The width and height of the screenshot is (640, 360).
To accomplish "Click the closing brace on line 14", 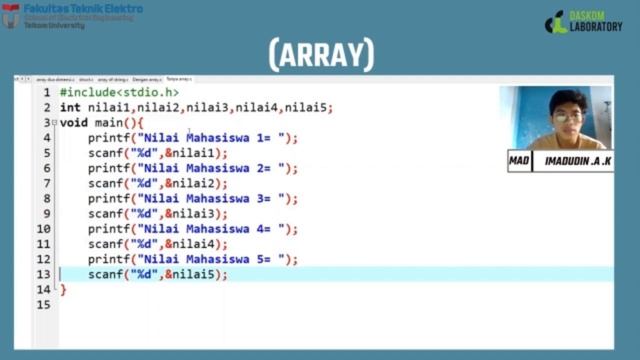I will click(63, 290).
